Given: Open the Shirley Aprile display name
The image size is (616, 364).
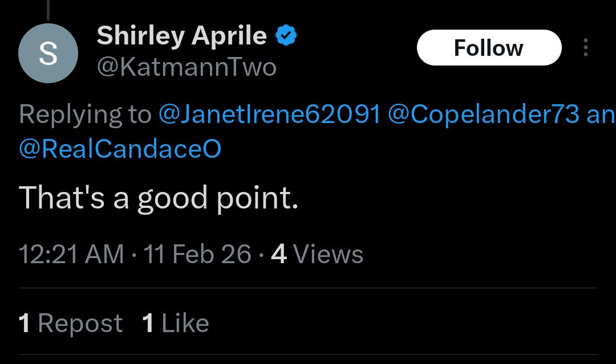Looking at the screenshot, I should [x=182, y=36].
